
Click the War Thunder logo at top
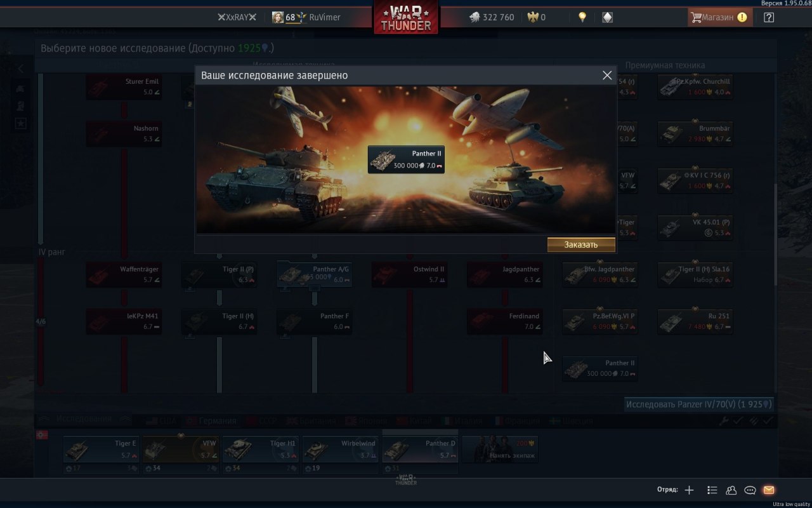(x=406, y=18)
